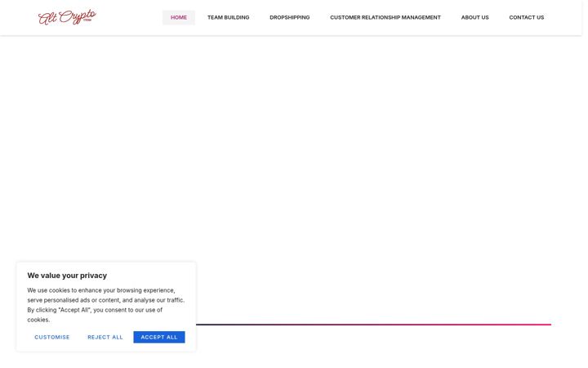Select Customer Relationship Management in navigation
Screen dimensions: 588x368
[385, 18]
